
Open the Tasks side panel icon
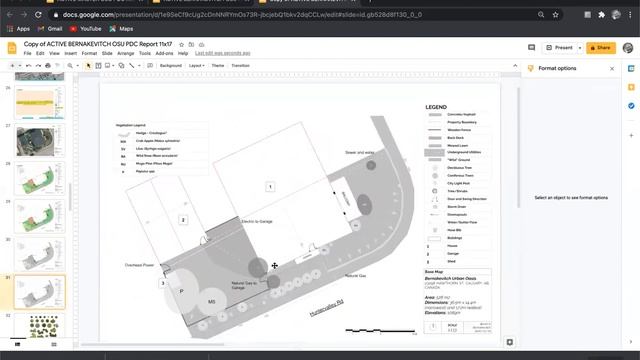tap(631, 106)
